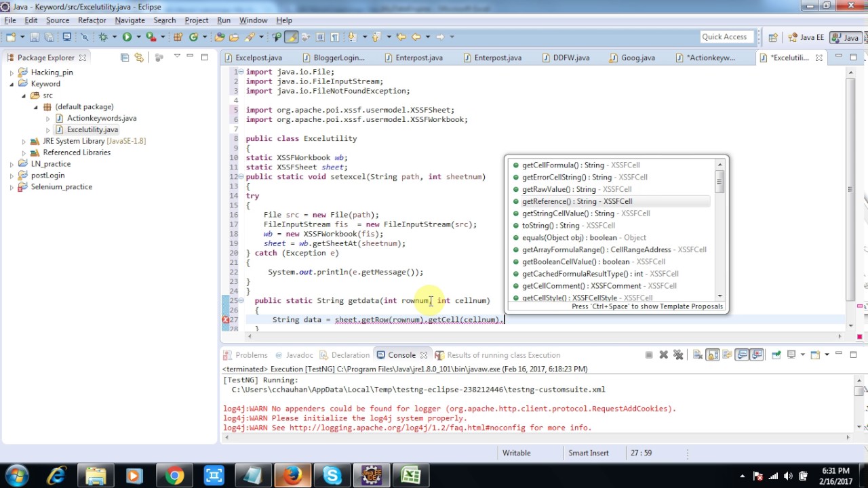Screen dimensions: 868x488
Task: Open Chrome from Windows taskbar
Action: 174,476
